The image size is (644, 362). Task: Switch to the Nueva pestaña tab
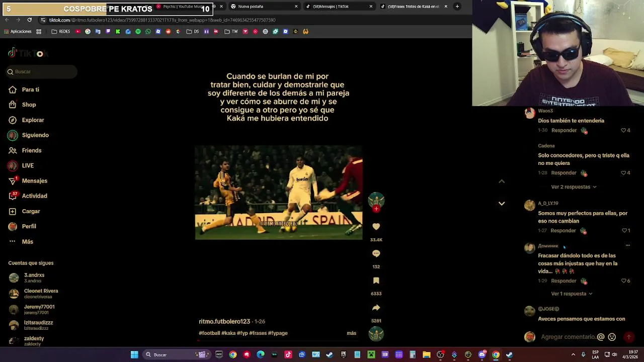[x=264, y=7]
